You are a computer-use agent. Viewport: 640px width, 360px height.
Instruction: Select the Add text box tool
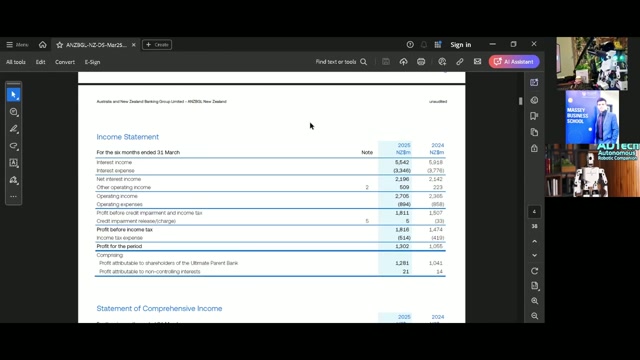coord(13,163)
